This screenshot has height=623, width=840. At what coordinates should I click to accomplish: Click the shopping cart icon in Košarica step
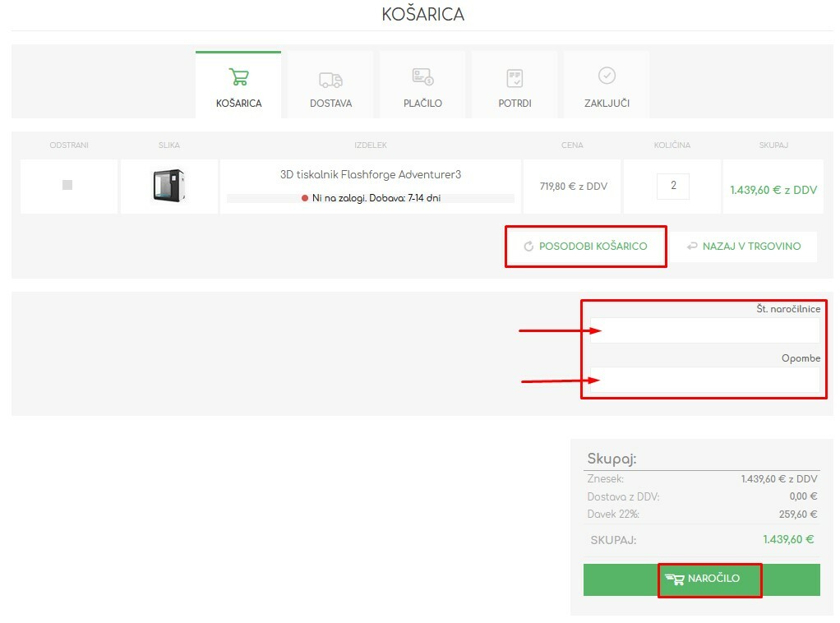(238, 77)
